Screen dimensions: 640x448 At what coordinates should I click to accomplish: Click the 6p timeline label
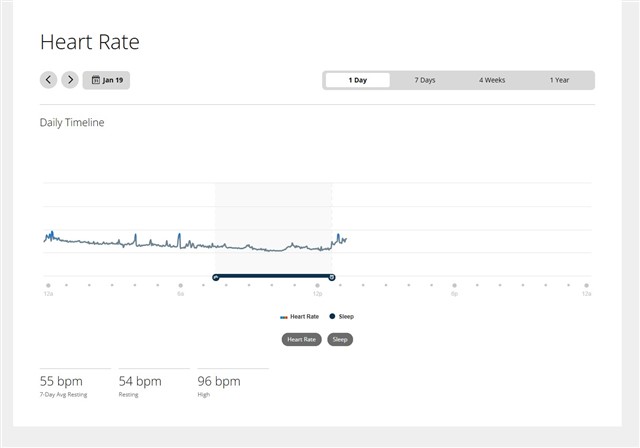(x=454, y=294)
